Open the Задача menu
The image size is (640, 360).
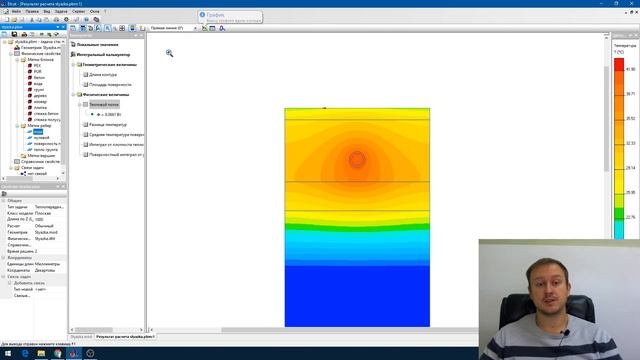pos(61,11)
